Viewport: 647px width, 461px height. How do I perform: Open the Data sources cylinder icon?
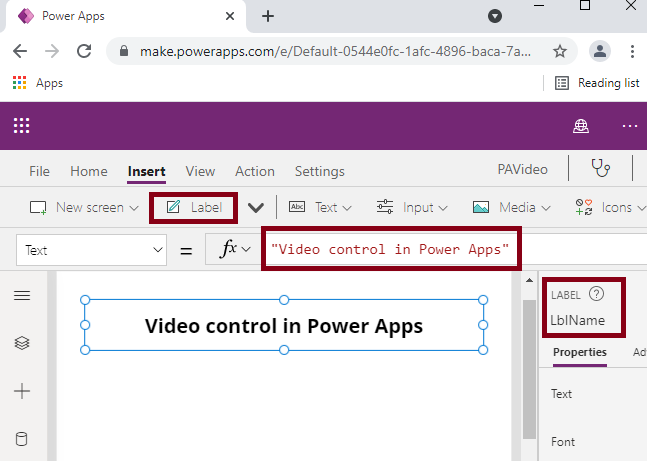pos(21,439)
